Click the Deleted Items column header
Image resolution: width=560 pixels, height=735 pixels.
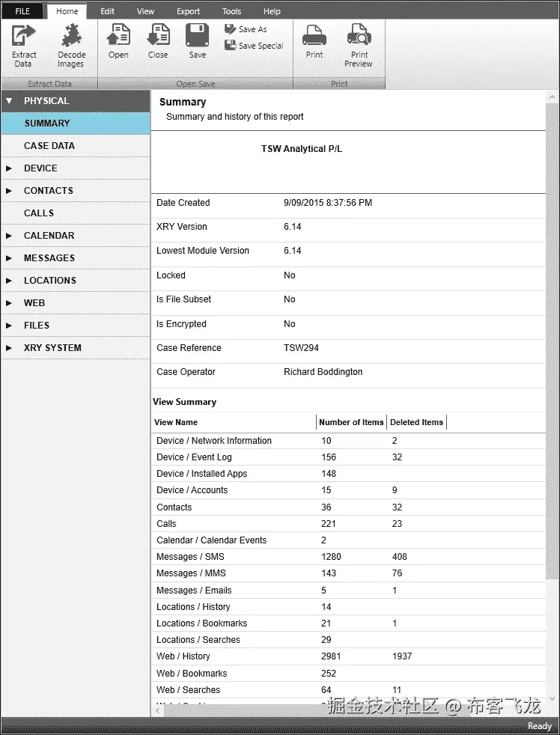coord(416,422)
